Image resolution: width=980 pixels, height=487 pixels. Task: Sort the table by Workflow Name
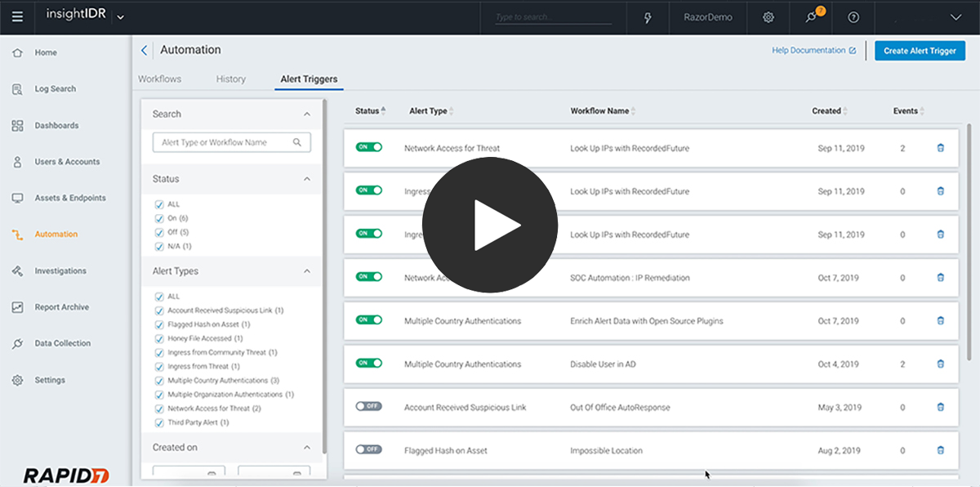[x=603, y=111]
